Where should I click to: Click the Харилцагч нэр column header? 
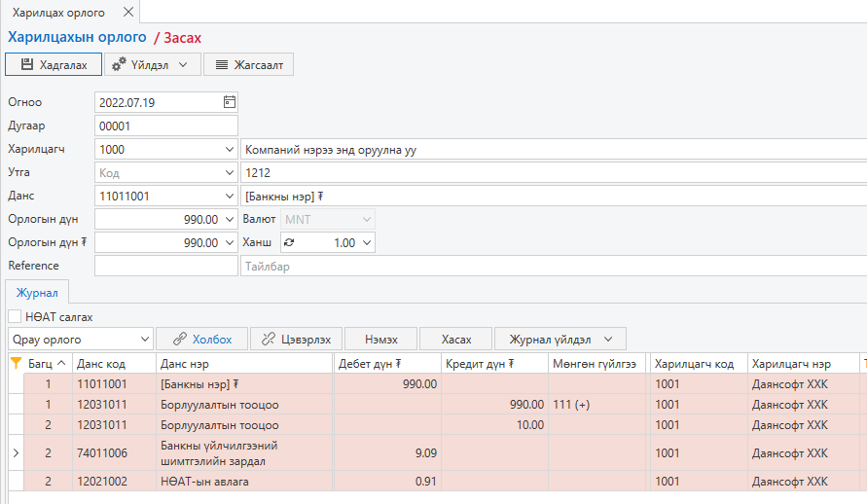pos(803,364)
